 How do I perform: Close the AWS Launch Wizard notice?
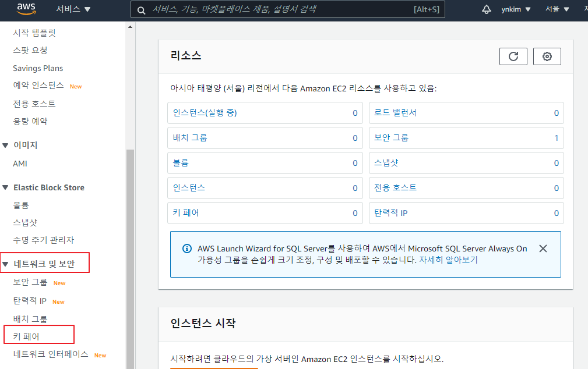[543, 249]
